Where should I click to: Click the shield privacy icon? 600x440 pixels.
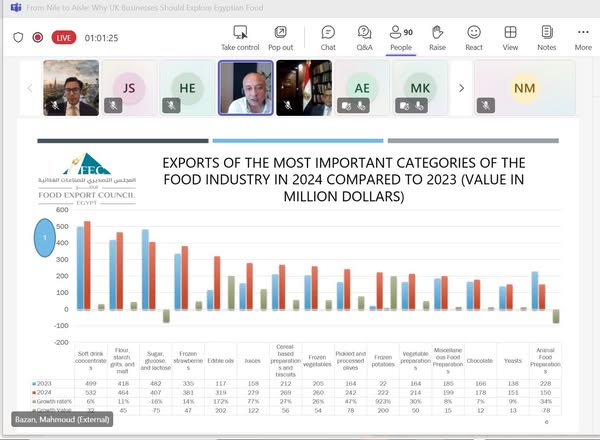coord(18,38)
